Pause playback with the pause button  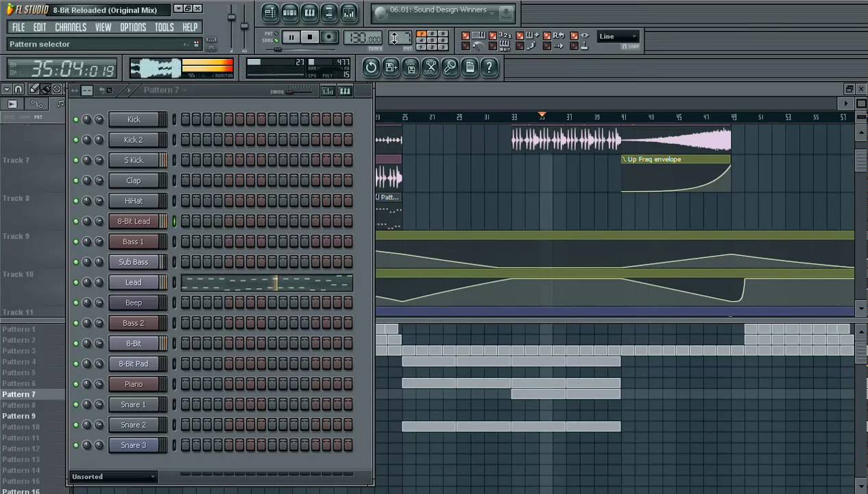[x=291, y=37]
